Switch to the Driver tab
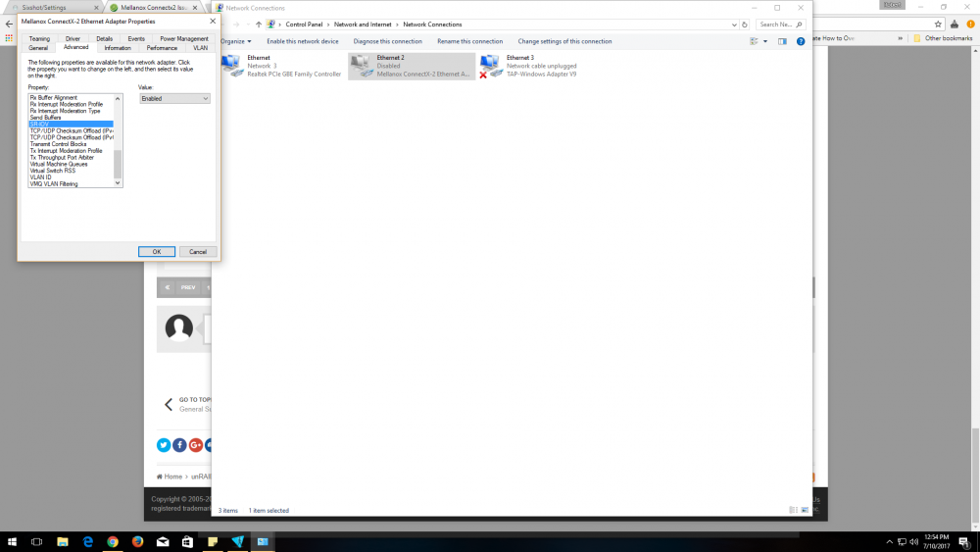Viewport: 980px width, 552px height. 73,39
